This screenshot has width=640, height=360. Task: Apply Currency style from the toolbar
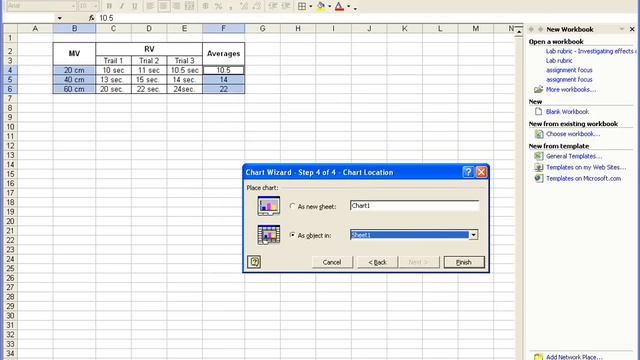(x=205, y=6)
